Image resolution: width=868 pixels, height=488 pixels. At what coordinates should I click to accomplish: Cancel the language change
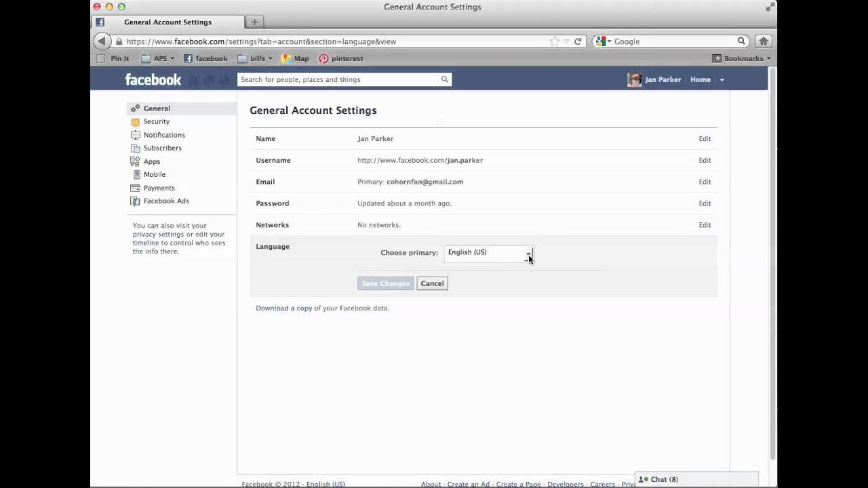click(x=432, y=283)
